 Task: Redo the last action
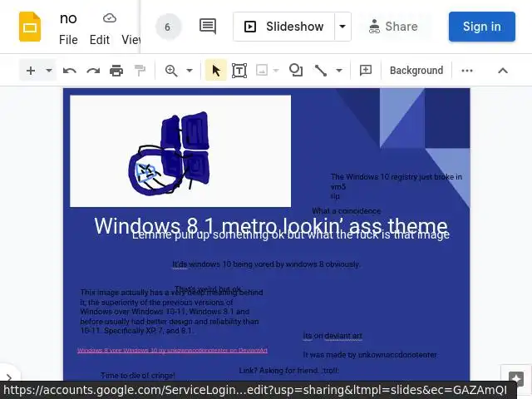[x=93, y=71]
